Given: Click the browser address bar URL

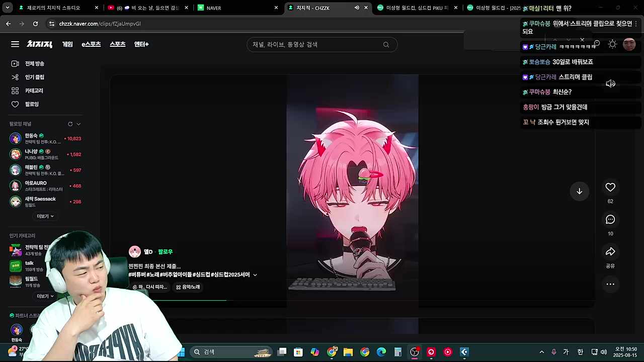Looking at the screenshot, I should click(100, 24).
